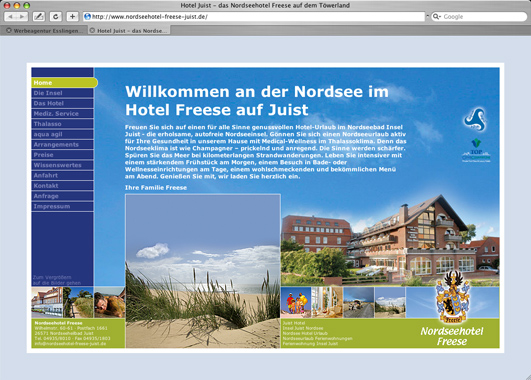531x380 pixels.
Task: Open the massage wellness thumbnail
Action: point(109,302)
